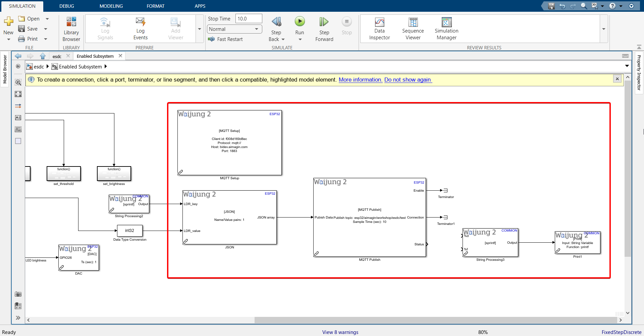
Task: Click the Open folder icon
Action: pos(21,19)
